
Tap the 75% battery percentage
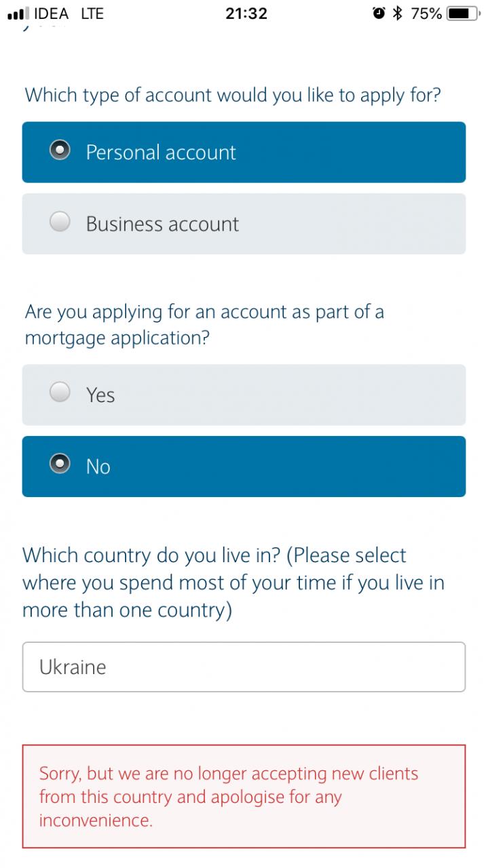pos(426,14)
